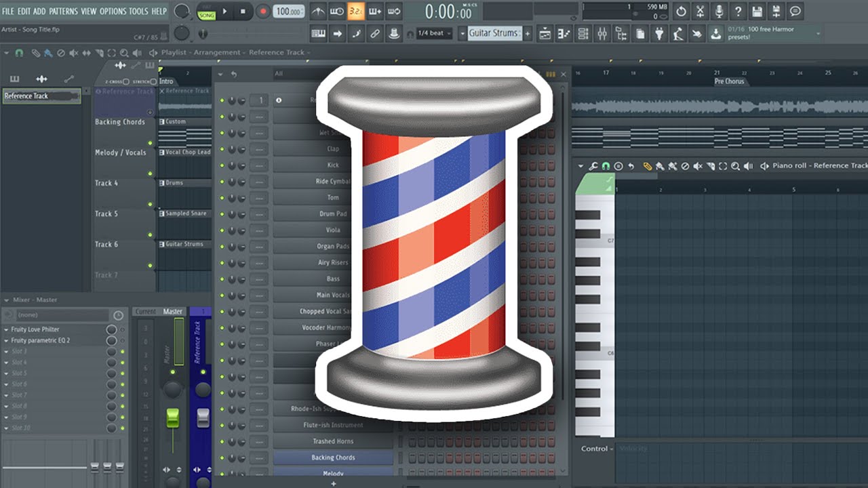Open the Guitar Strums pattern selector
The height and width of the screenshot is (488, 868).
tap(495, 33)
